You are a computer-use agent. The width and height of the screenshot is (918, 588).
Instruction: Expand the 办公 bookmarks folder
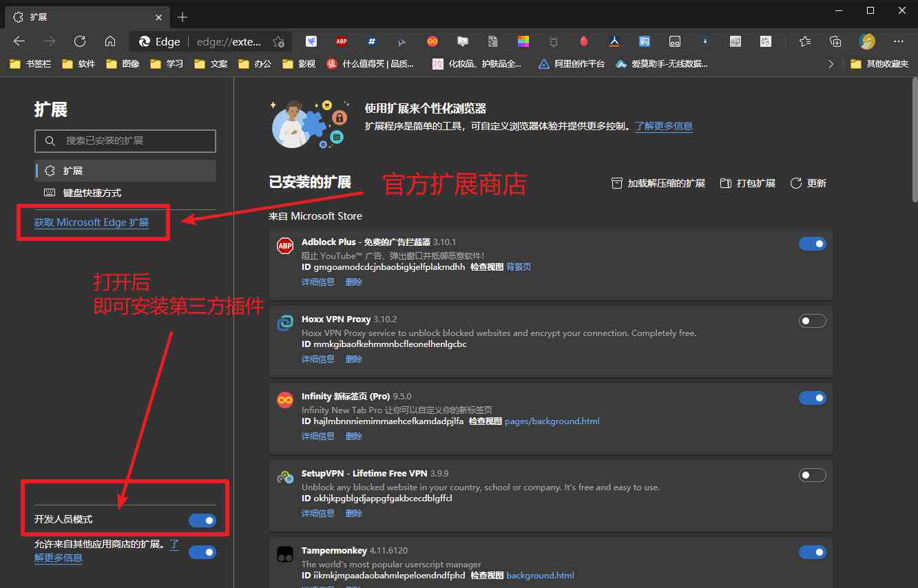(255, 63)
